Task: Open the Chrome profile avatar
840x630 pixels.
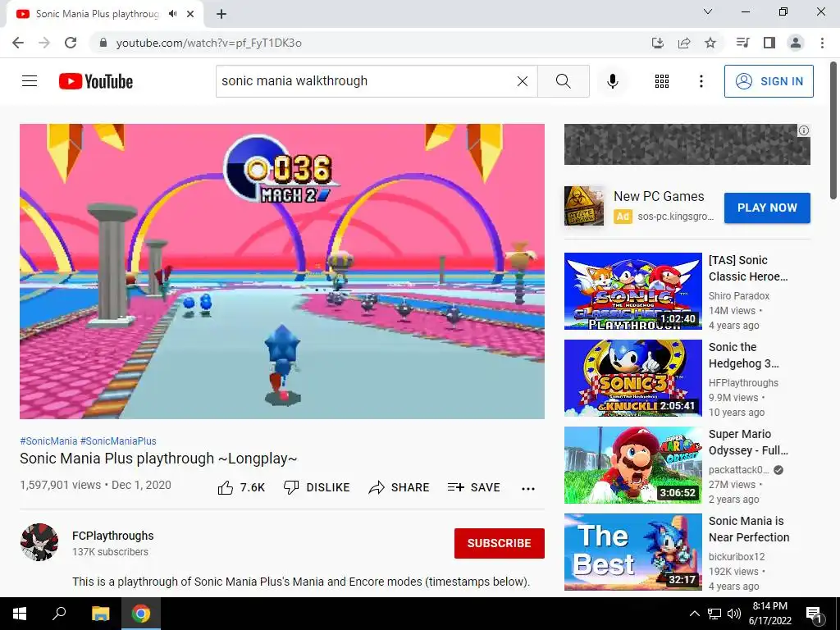Action: point(796,43)
